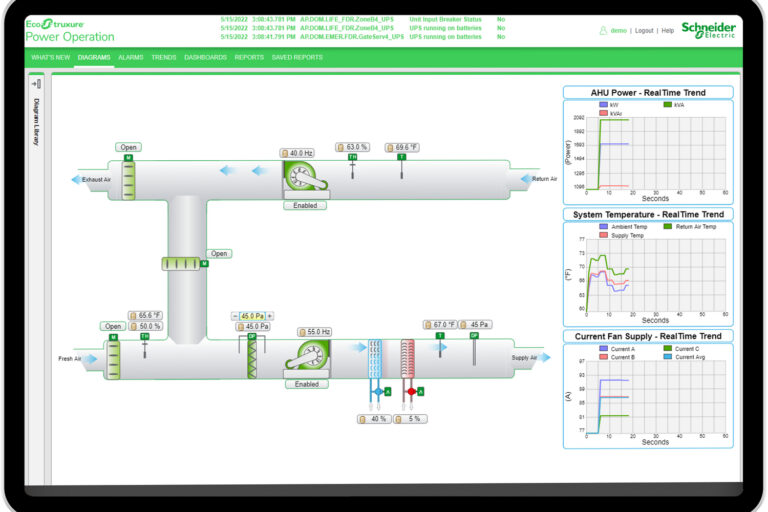Click the demo user name
This screenshot has height=512, width=768.
619,30
